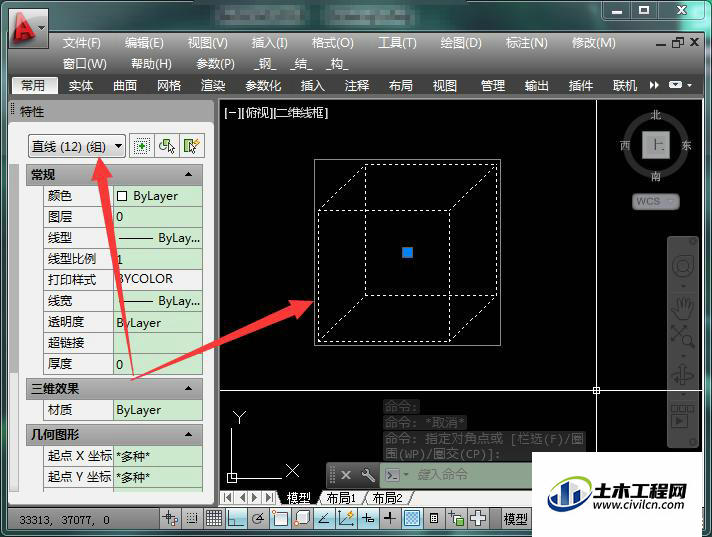Screen dimensions: 712x537
Task: Close the command line with the X
Action: click(346, 475)
